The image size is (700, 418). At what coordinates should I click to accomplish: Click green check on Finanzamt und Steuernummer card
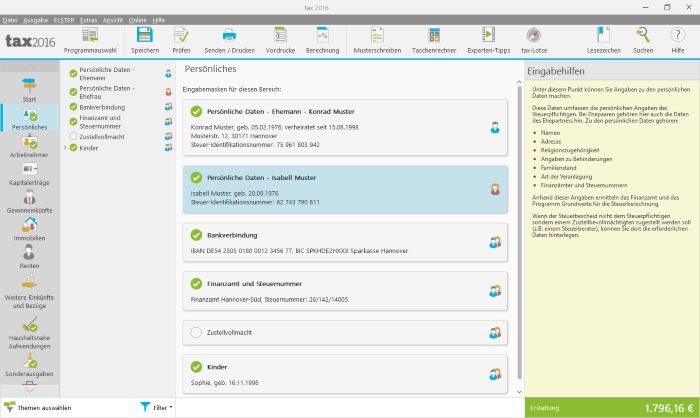coord(196,284)
